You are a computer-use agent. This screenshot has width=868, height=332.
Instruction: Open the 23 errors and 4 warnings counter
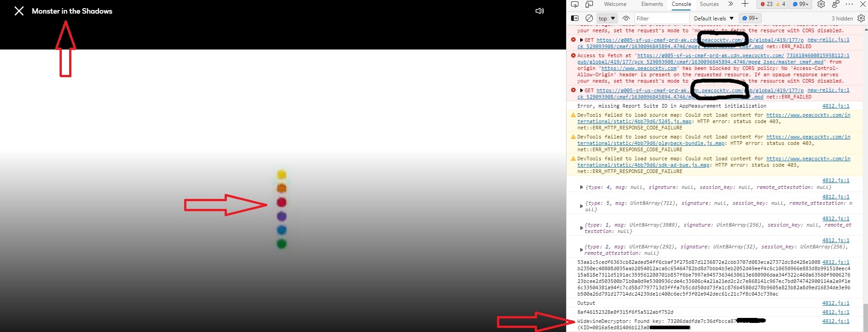[773, 4]
